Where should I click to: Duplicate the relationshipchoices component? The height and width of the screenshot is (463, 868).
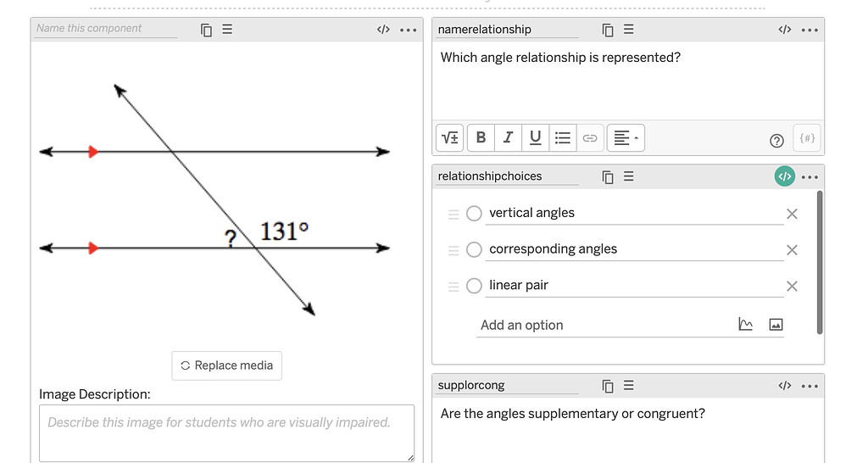(608, 177)
